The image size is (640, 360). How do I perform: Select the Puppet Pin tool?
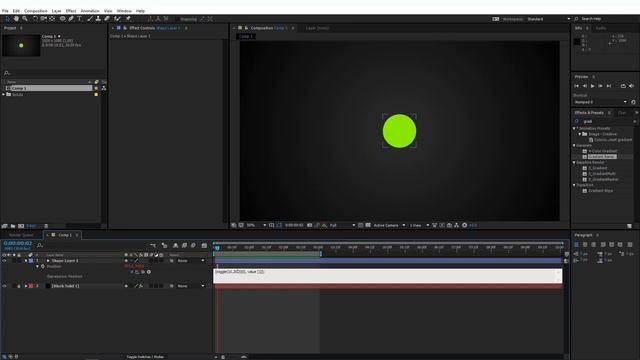coord(128,19)
